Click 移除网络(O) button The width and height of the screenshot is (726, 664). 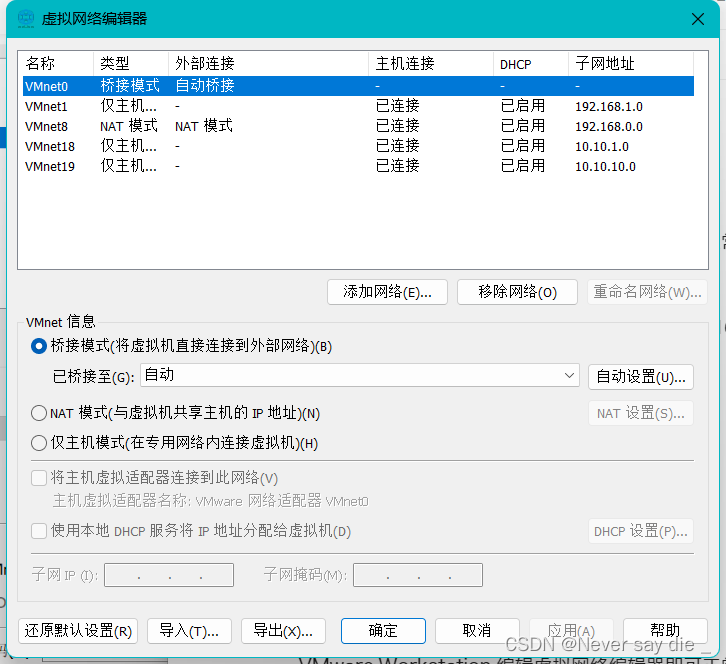[517, 292]
